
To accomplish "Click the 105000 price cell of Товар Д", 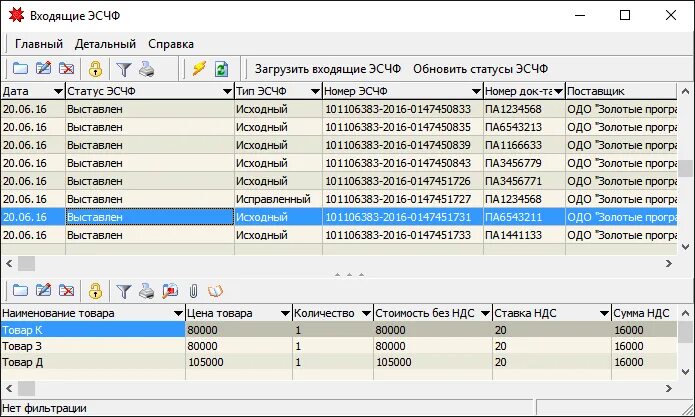I will (238, 362).
